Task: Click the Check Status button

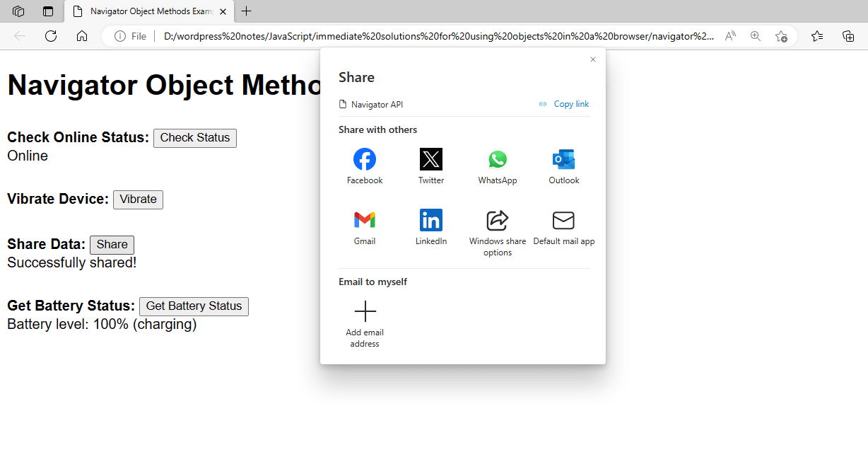Action: [195, 138]
